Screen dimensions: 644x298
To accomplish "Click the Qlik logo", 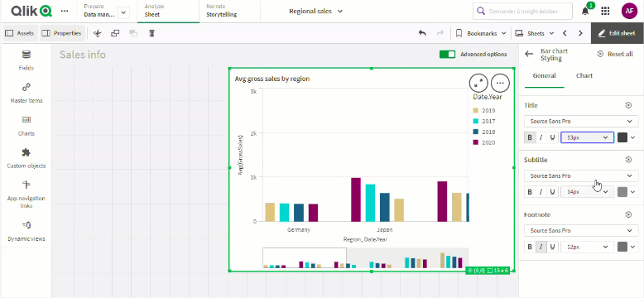I will click(31, 11).
